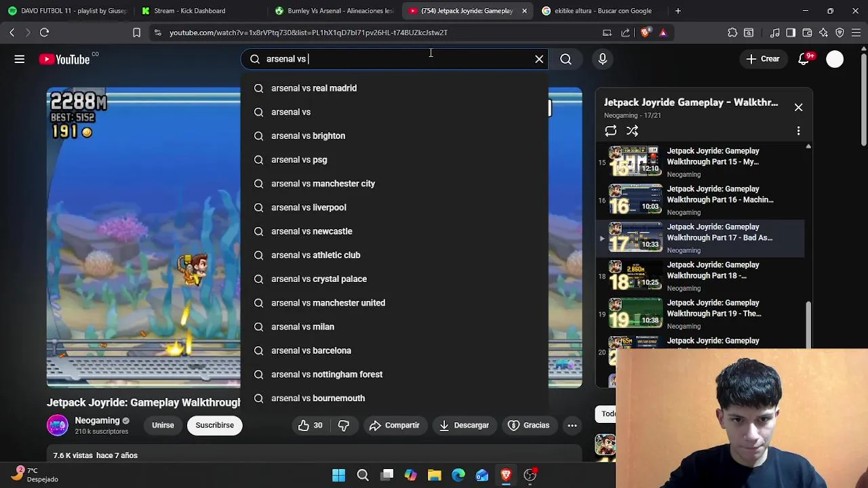Click the Suscribirse button
This screenshot has width=868, height=488.
pos(214,425)
